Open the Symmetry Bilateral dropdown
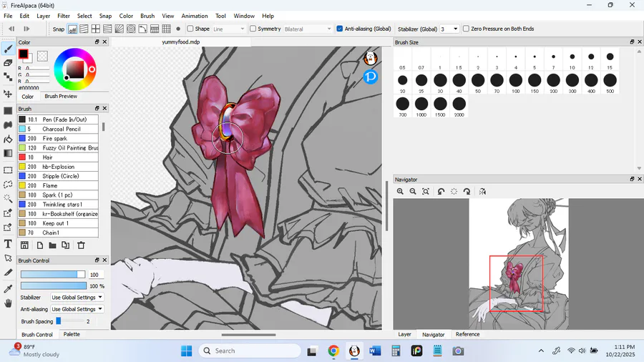This screenshot has width=644, height=362. 308,29
